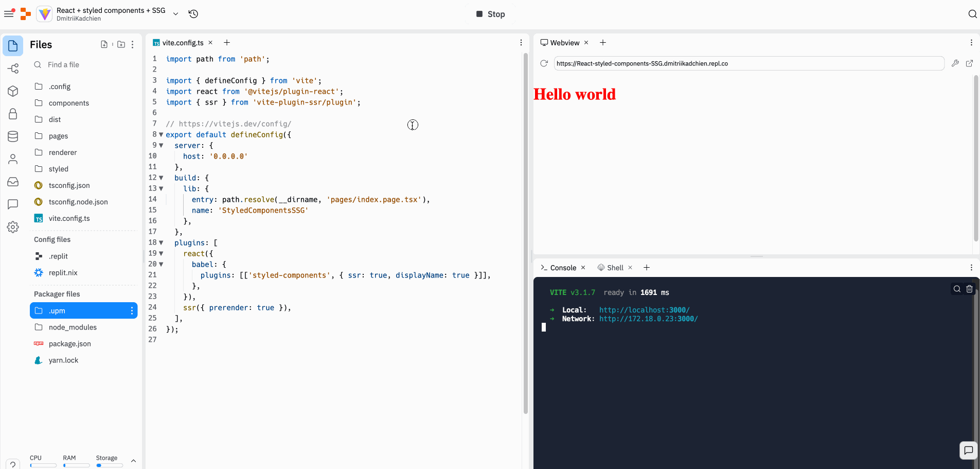Open the Packages cube sidebar icon
Screen dimensions: 980x469
tap(13, 91)
